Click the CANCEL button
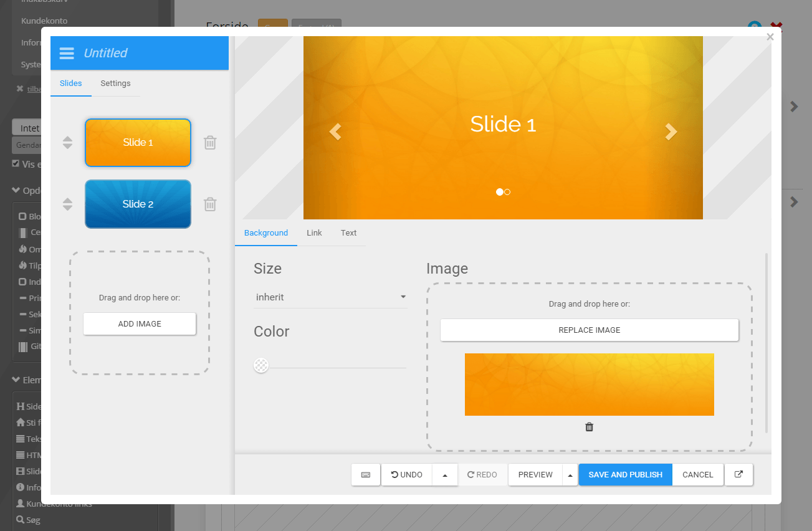This screenshot has width=812, height=531. pos(698,475)
